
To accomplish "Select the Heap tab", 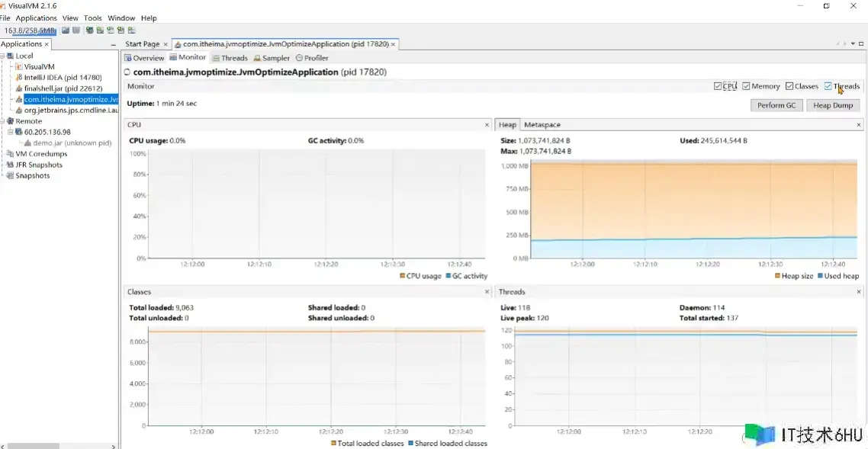I will (x=507, y=125).
